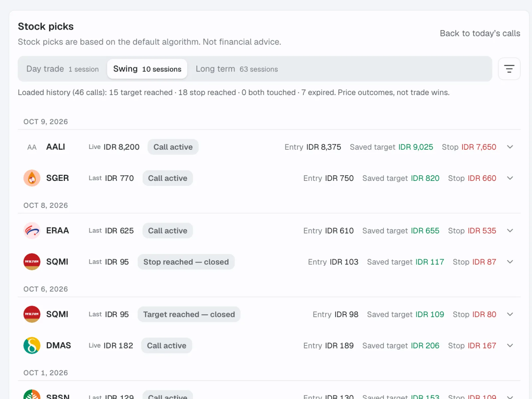Screen dimensions: 532x399
Task: Click the ERAA Call active badge
Action: point(168,231)
